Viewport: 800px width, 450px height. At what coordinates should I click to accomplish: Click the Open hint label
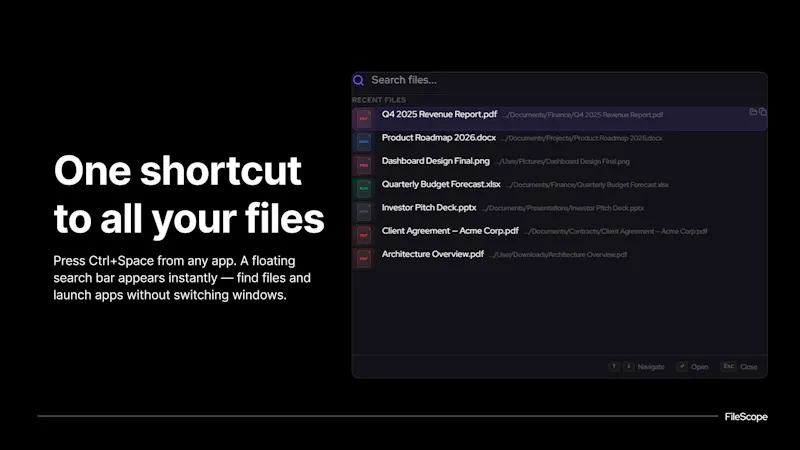point(699,367)
